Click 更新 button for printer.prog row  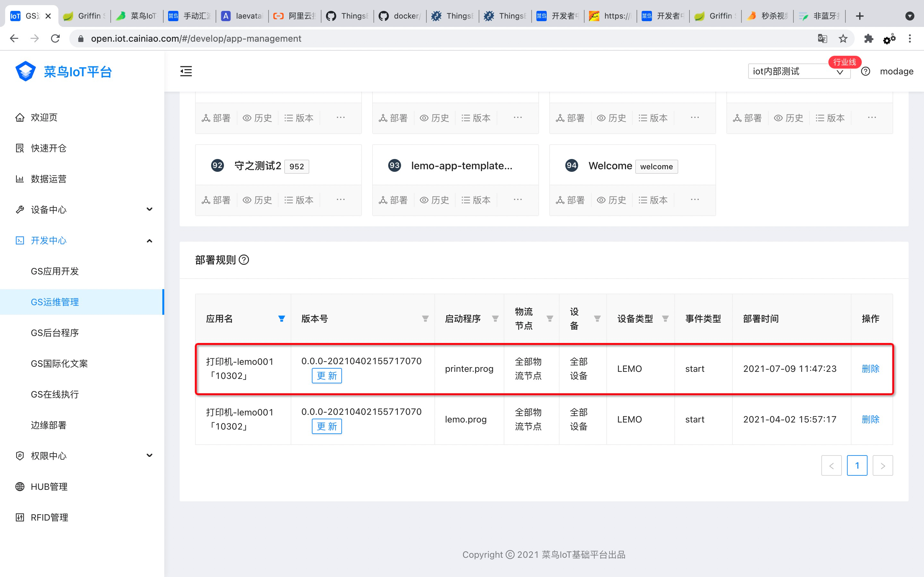[x=327, y=376]
